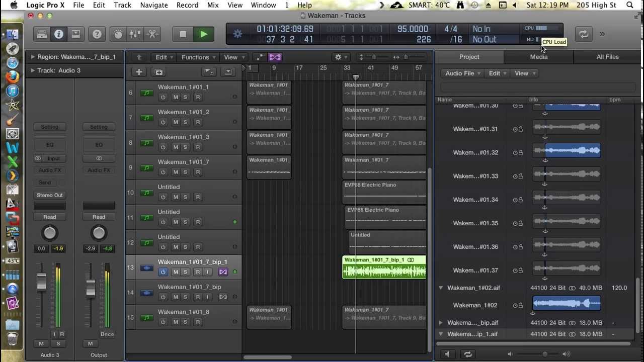Mute Untitled track 10

pyautogui.click(x=176, y=197)
